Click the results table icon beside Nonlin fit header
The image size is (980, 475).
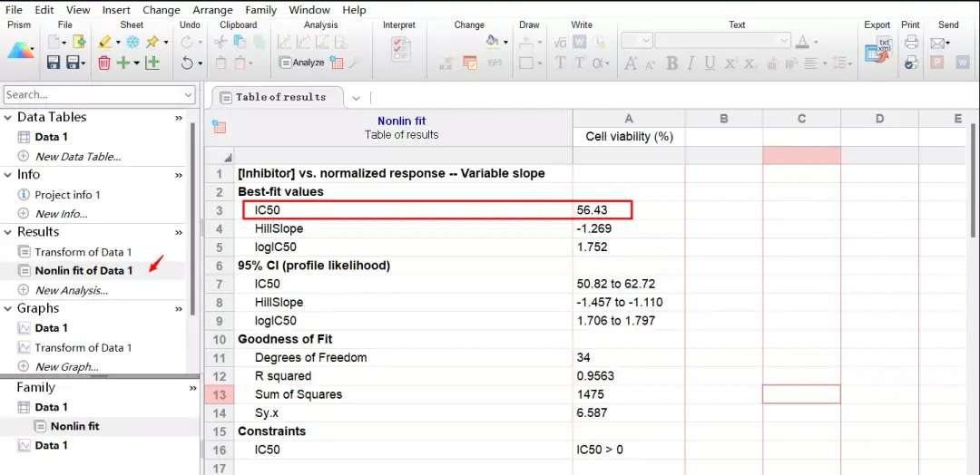[219, 127]
